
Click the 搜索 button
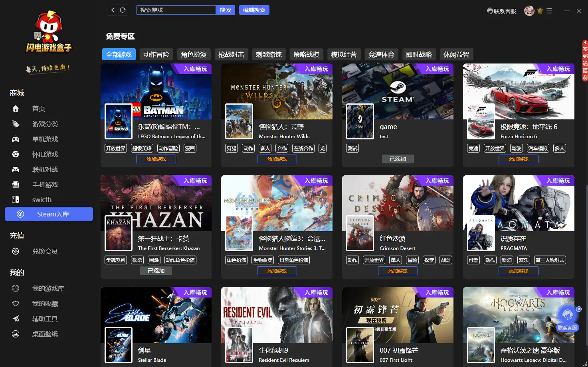(225, 10)
